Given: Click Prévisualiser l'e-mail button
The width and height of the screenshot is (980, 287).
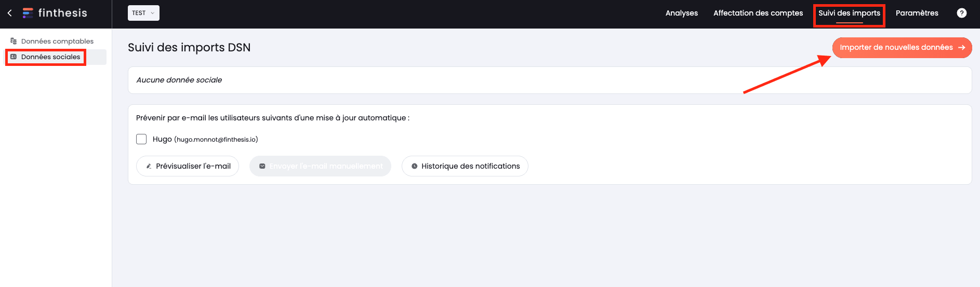Looking at the screenshot, I should [x=188, y=166].
